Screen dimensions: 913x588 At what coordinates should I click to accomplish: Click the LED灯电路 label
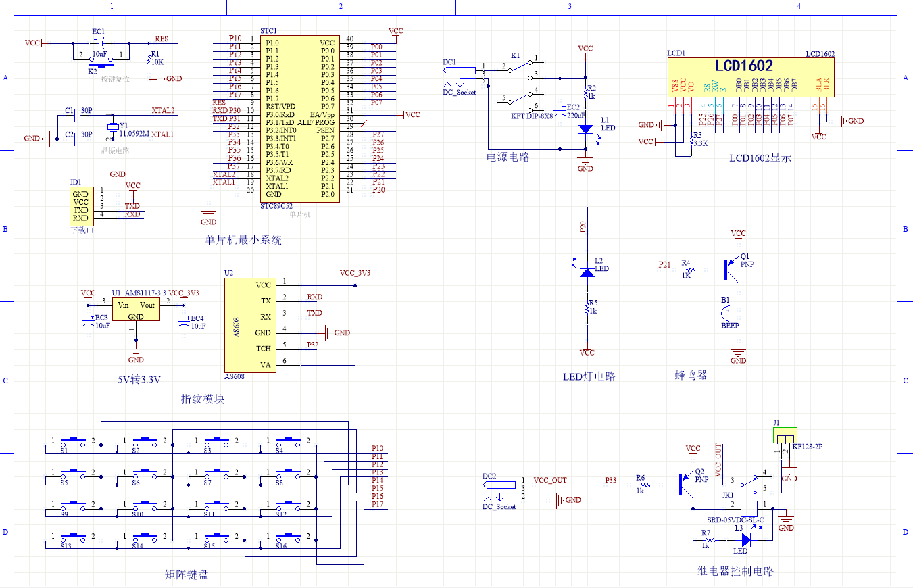click(589, 377)
